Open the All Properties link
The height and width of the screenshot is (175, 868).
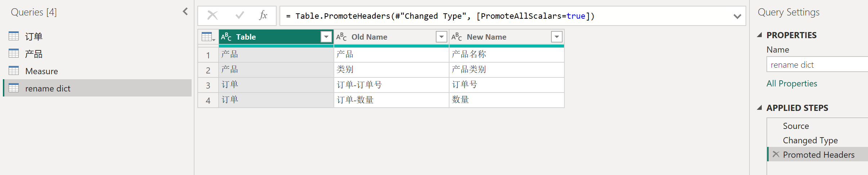point(792,84)
